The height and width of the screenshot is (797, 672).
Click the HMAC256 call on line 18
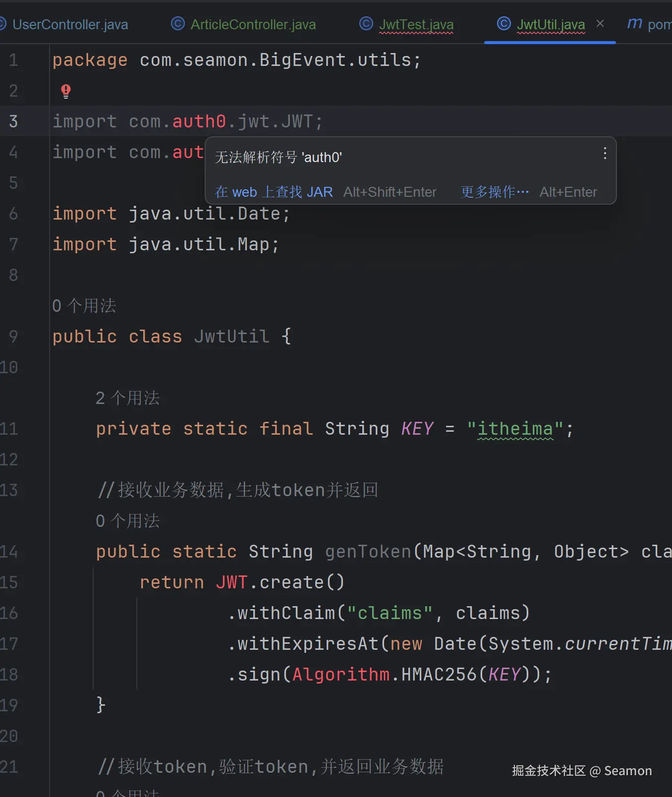tap(439, 675)
